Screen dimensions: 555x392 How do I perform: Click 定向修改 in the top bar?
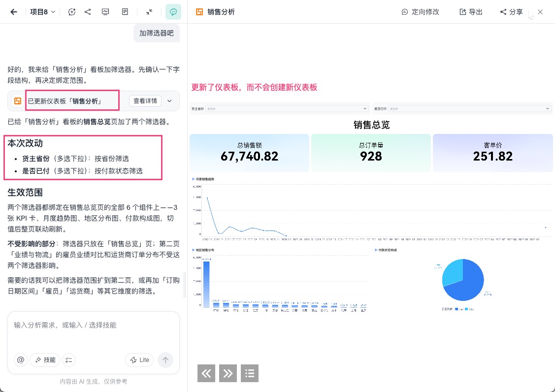420,12
